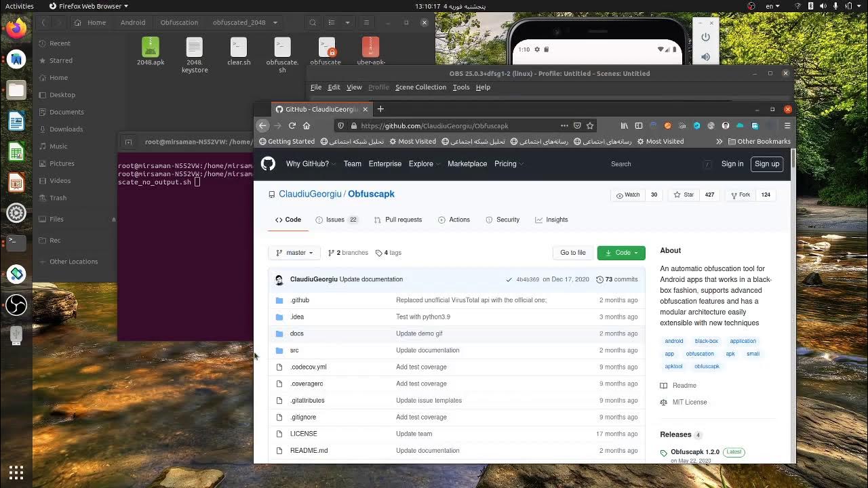This screenshot has width=868, height=488.
Task: Select the 2048.keystore file
Action: (195, 54)
